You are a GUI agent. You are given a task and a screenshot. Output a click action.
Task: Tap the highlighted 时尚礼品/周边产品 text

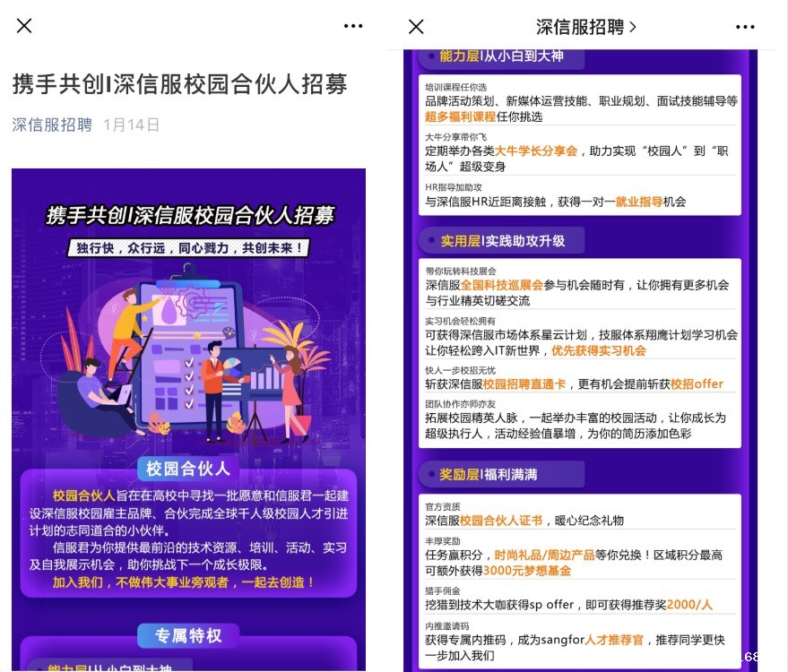coord(544,555)
